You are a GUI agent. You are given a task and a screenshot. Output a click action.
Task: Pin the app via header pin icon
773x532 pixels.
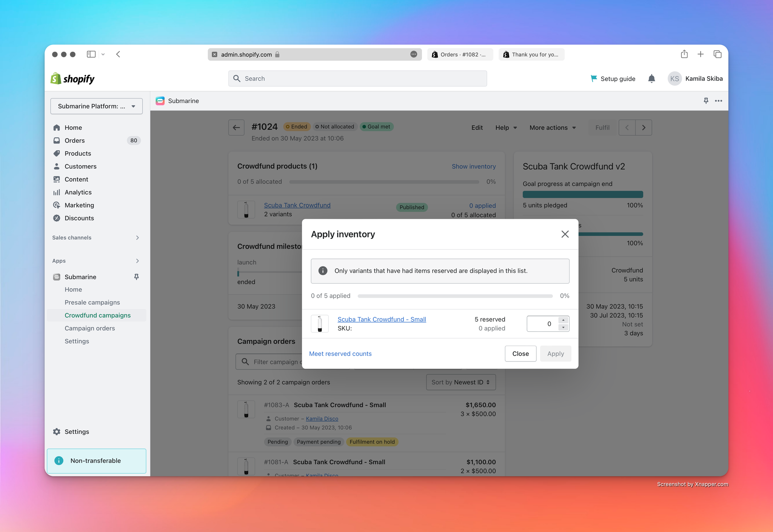pyautogui.click(x=706, y=101)
